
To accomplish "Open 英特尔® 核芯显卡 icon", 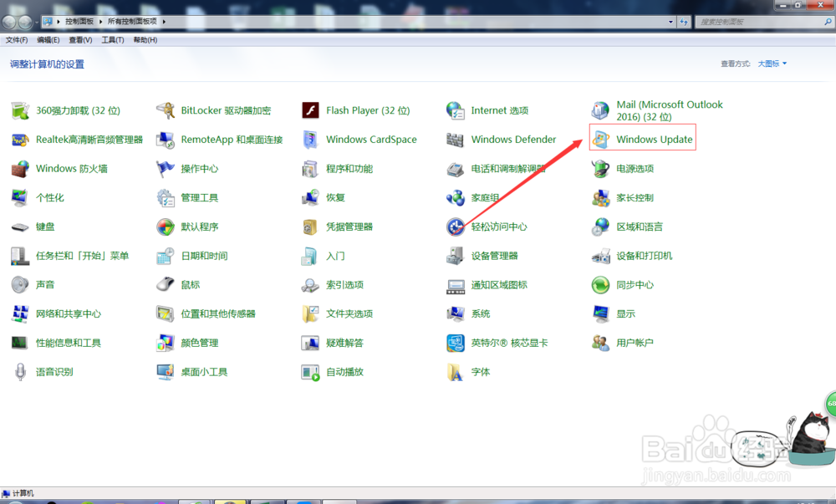I will (456, 343).
